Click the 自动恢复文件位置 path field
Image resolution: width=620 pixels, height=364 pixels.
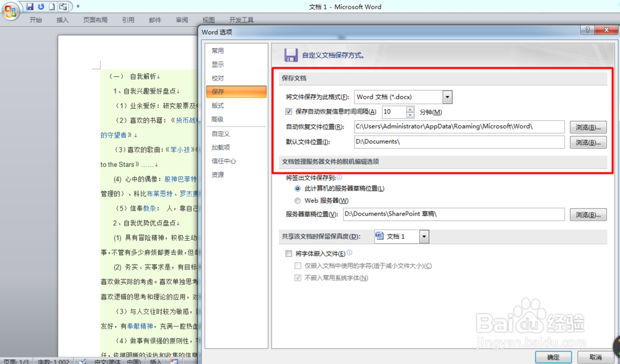(459, 127)
